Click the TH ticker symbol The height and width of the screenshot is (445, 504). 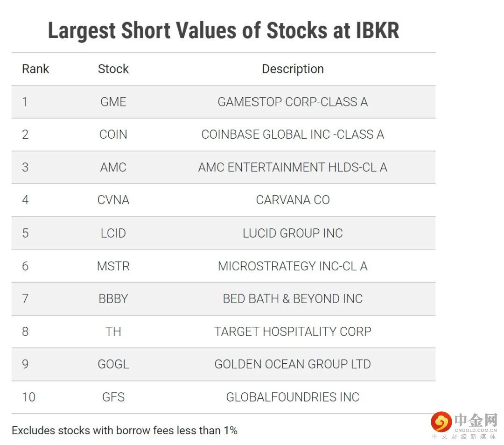click(113, 332)
